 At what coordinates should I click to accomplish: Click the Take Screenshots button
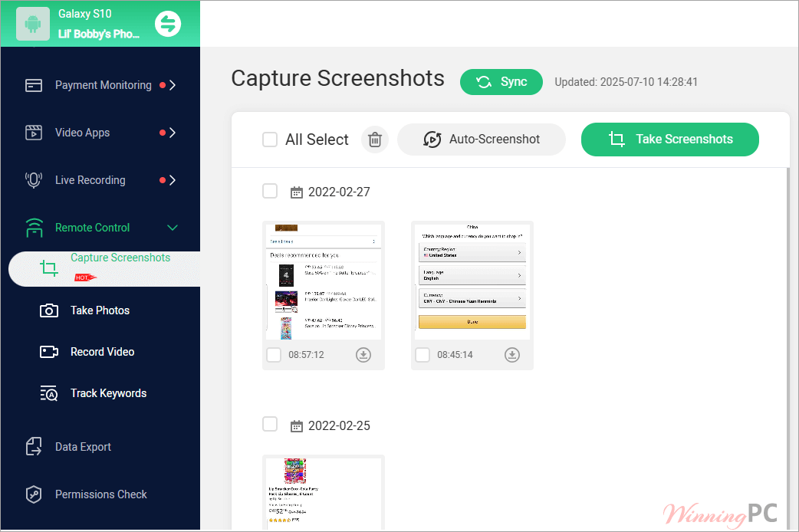(669, 140)
